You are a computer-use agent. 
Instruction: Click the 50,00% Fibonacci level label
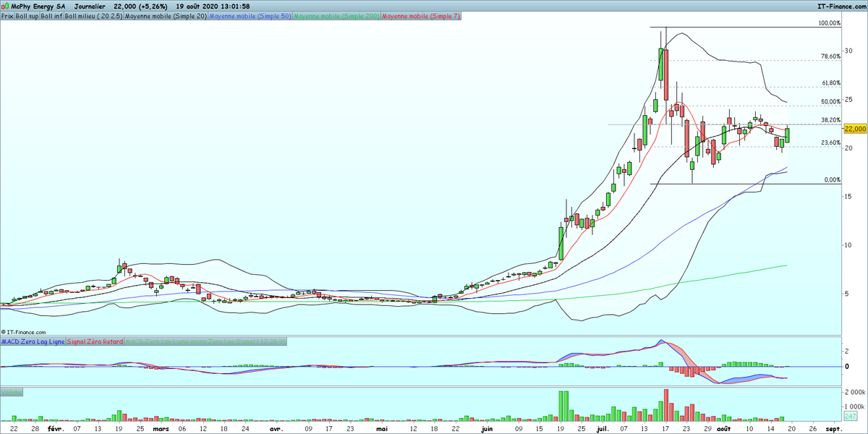(x=830, y=101)
